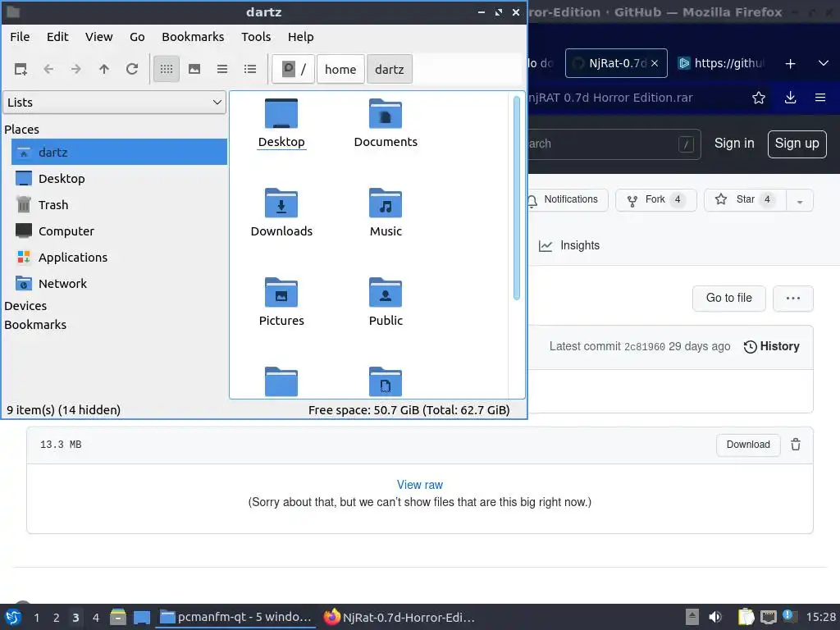Viewport: 840px width, 630px height.
Task: Select Desktop in the Places sidebar
Action: click(119, 178)
